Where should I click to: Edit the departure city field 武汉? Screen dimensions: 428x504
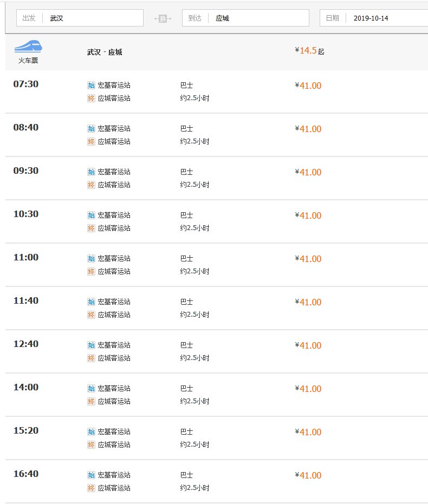point(80,18)
